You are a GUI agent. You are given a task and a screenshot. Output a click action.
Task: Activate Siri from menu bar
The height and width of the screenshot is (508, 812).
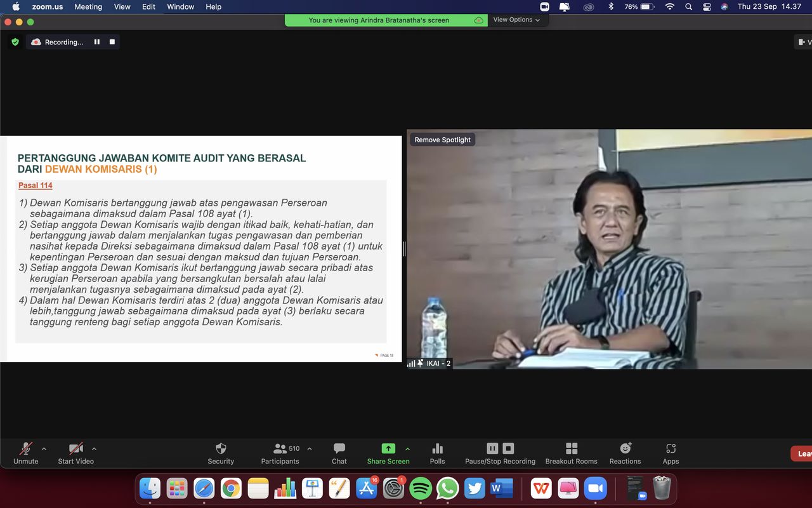[x=724, y=6]
